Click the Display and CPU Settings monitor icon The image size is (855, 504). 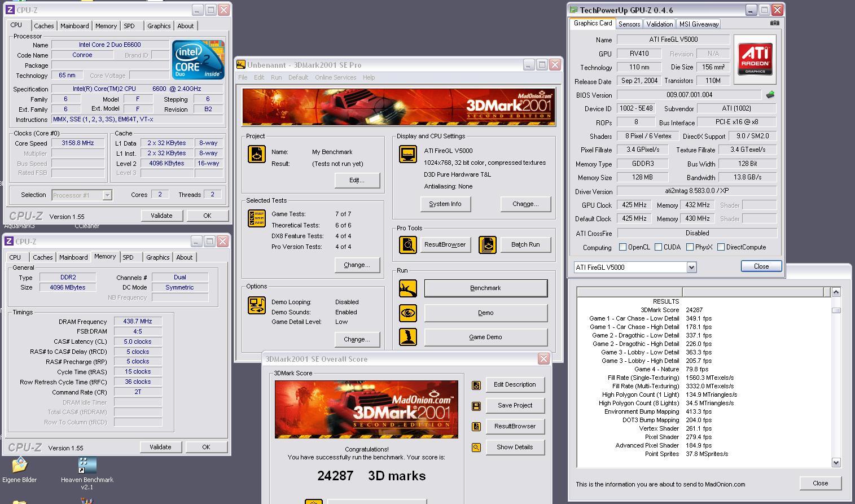pyautogui.click(x=408, y=154)
